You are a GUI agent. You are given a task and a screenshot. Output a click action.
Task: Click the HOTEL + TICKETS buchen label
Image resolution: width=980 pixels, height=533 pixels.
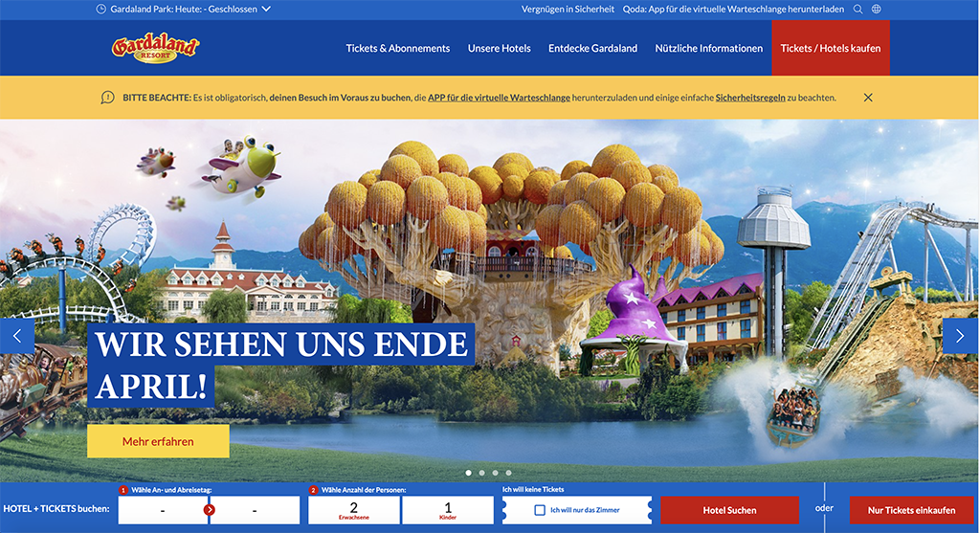[56, 509]
